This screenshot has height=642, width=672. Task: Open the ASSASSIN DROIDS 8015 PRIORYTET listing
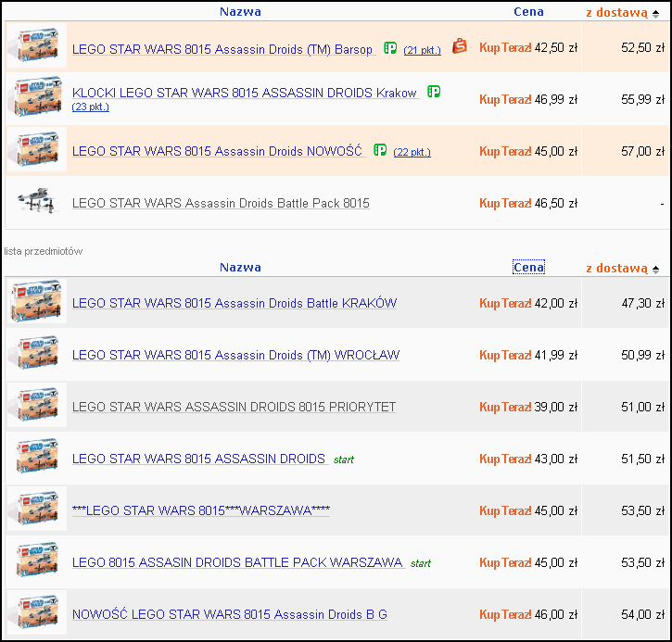pos(234,407)
